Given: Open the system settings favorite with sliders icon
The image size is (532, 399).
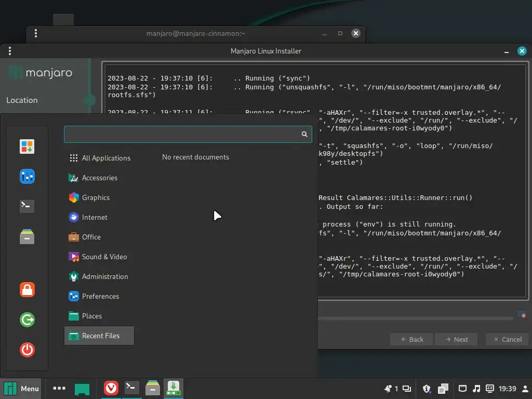Looking at the screenshot, I should pyautogui.click(x=27, y=177).
